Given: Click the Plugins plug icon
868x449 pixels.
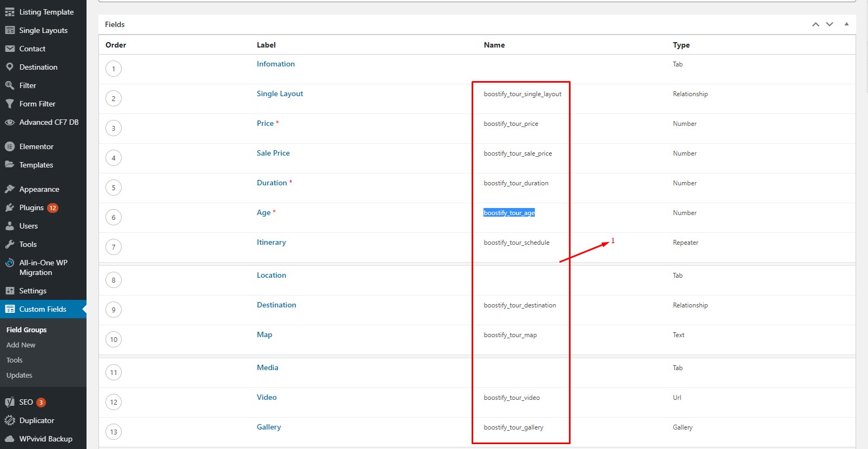Looking at the screenshot, I should 10,207.
